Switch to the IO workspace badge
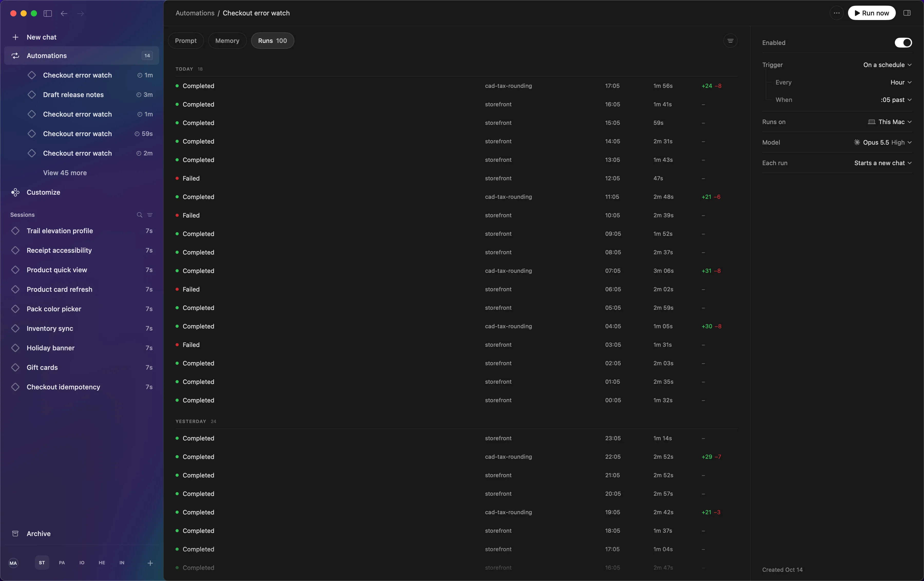The width and height of the screenshot is (924, 581). point(82,563)
